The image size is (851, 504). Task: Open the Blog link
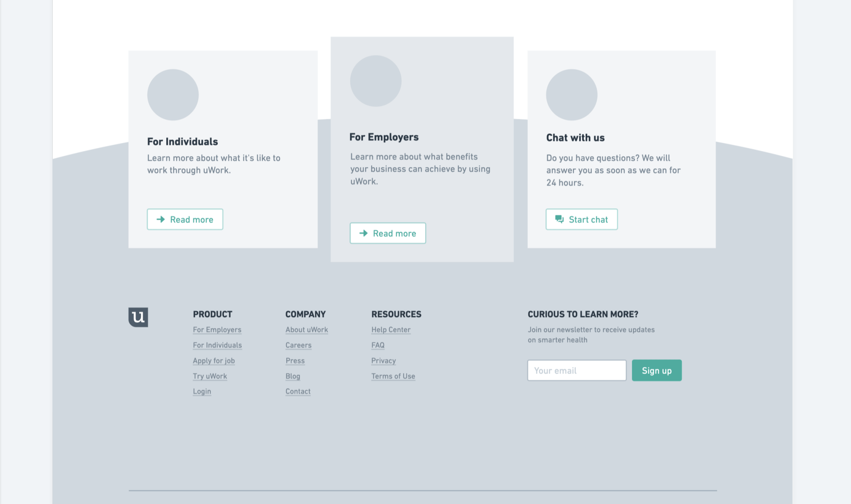[x=293, y=376]
